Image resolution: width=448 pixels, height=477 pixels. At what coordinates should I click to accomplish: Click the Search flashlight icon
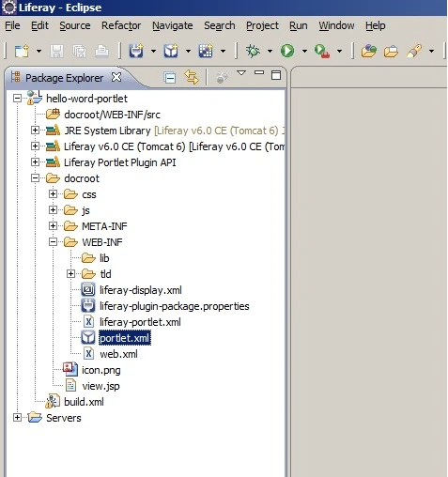click(414, 51)
